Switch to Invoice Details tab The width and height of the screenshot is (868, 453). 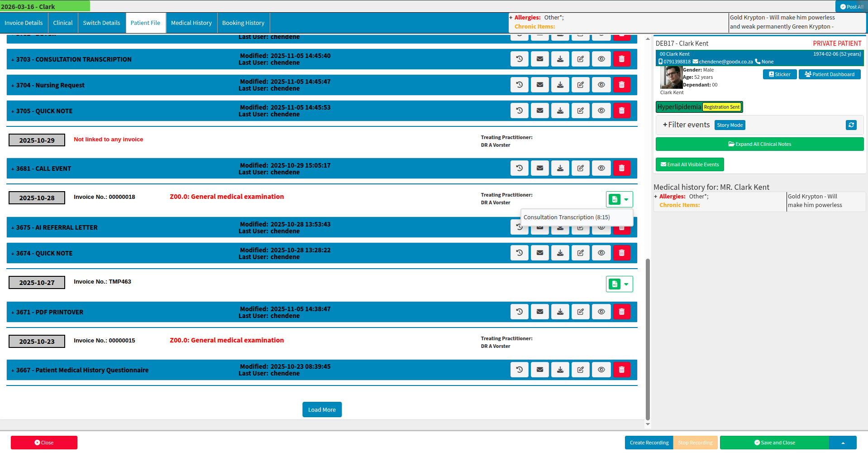[x=24, y=23]
